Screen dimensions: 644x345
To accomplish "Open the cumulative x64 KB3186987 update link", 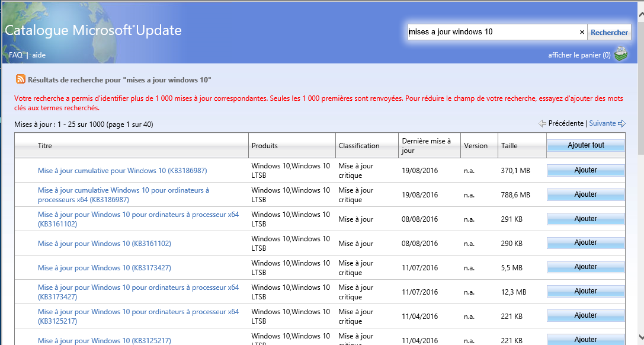I will click(124, 195).
